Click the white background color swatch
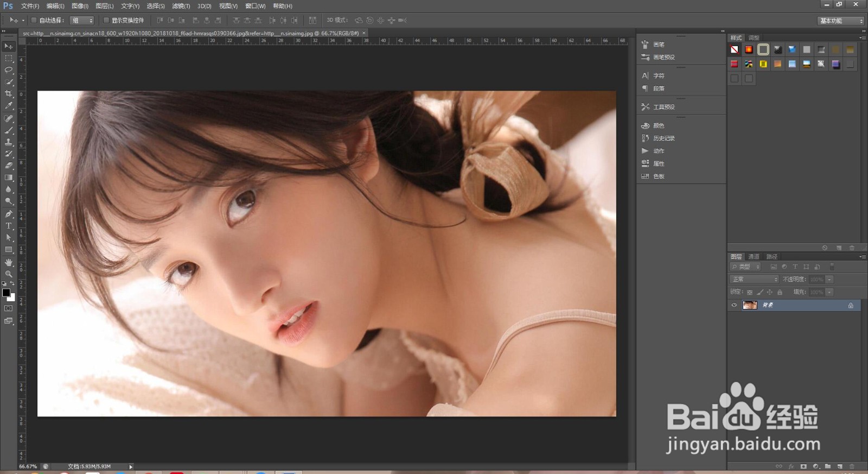 [x=12, y=298]
